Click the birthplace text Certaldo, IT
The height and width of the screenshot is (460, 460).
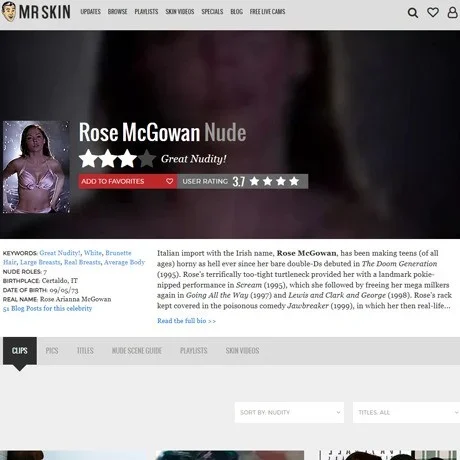click(x=60, y=281)
